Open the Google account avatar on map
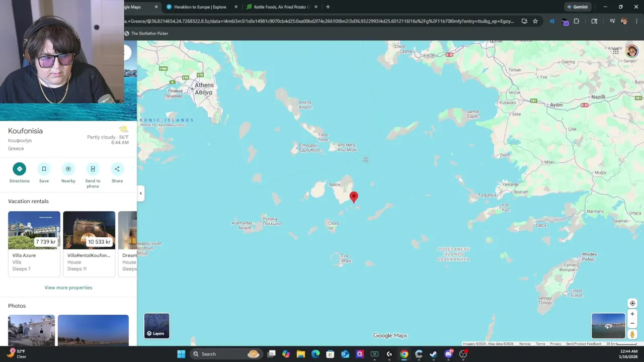Screen dimensions: 644x362 [631, 51]
